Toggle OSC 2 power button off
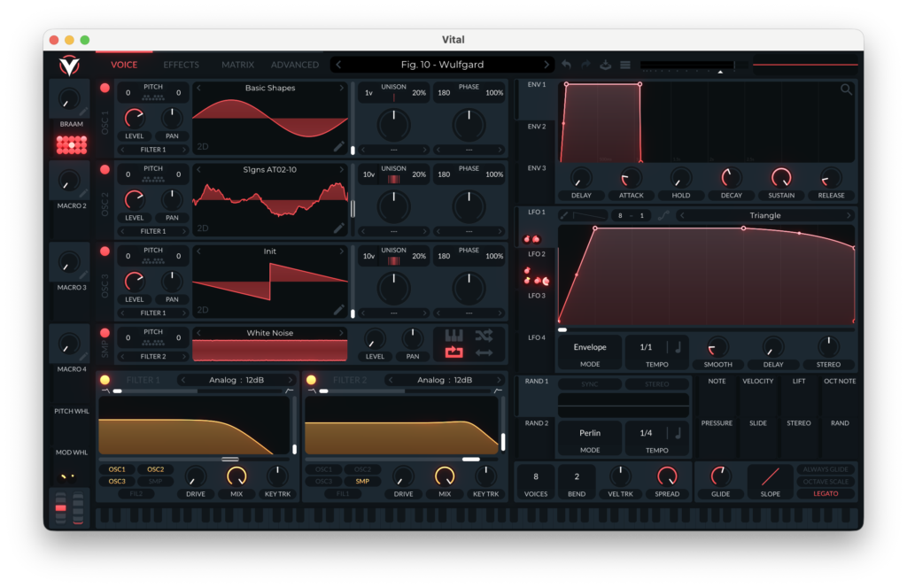 105,170
